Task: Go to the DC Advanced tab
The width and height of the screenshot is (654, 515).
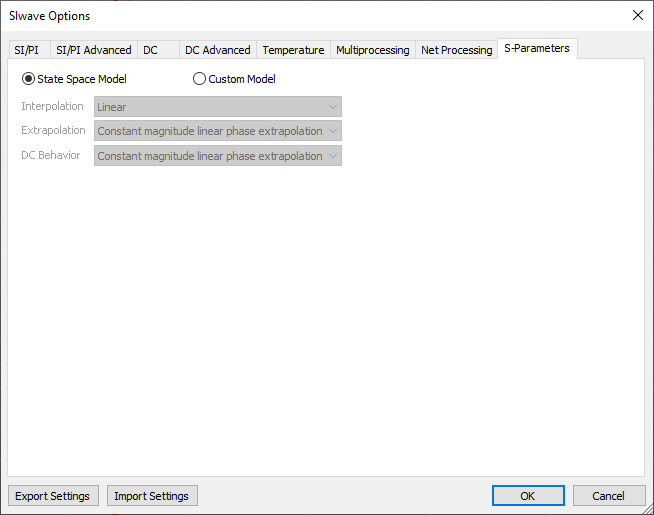Action: (x=218, y=50)
